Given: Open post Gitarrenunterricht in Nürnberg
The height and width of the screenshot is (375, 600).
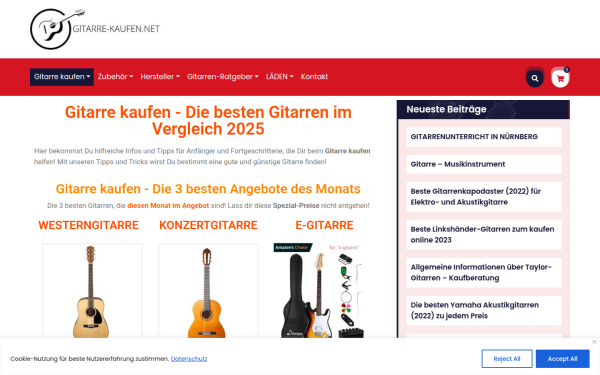Looking at the screenshot, I should (x=474, y=137).
